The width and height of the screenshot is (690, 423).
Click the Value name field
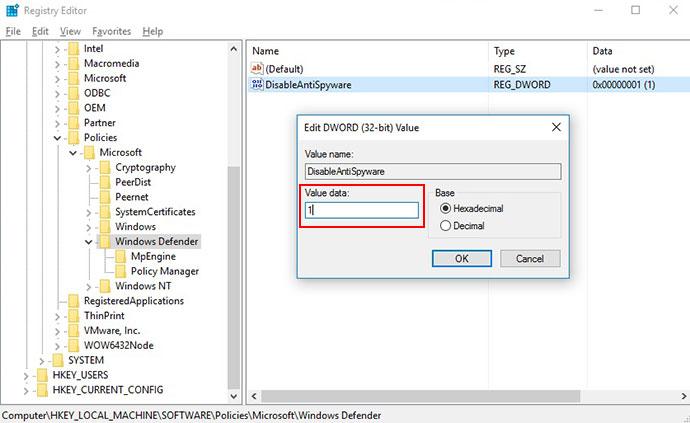433,171
